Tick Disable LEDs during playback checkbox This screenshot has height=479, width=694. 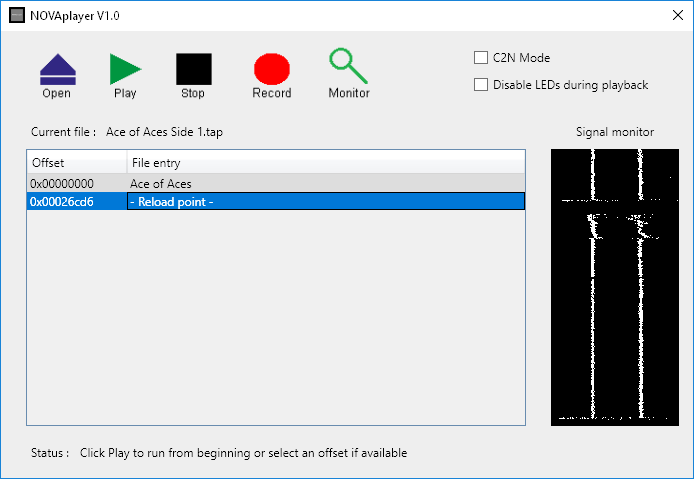pos(481,85)
